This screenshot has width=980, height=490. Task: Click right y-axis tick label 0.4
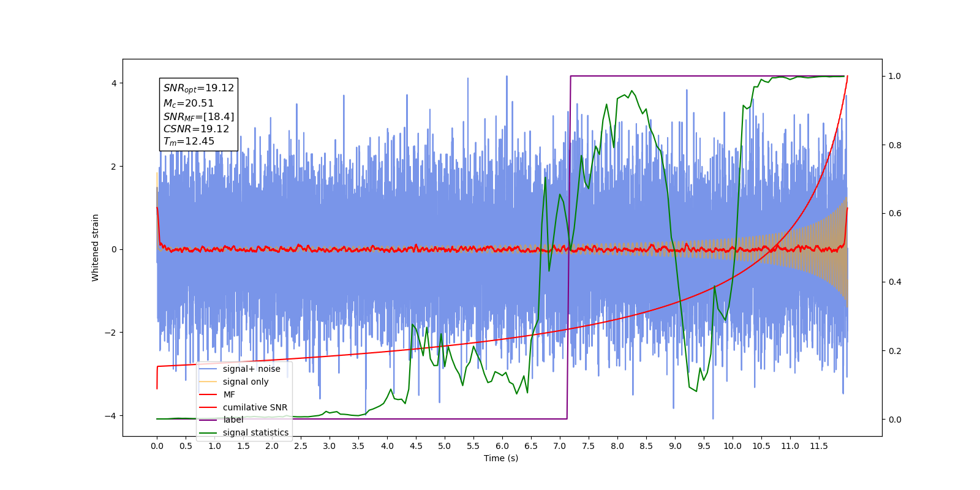[895, 282]
